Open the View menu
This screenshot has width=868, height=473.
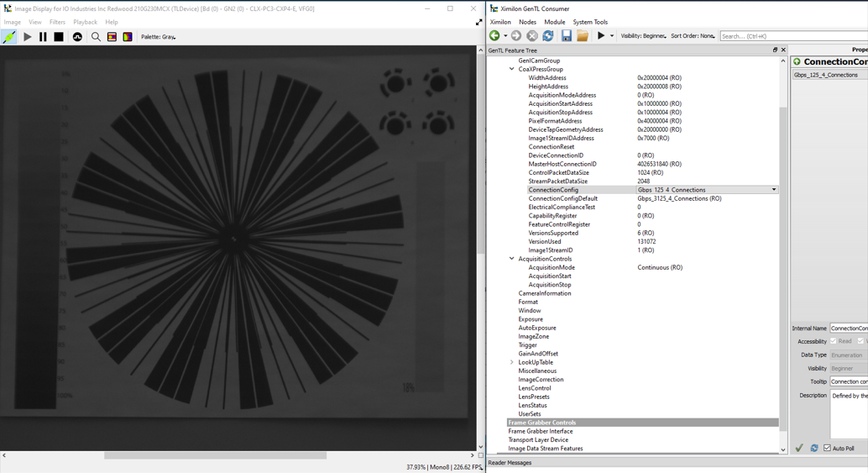coord(35,22)
